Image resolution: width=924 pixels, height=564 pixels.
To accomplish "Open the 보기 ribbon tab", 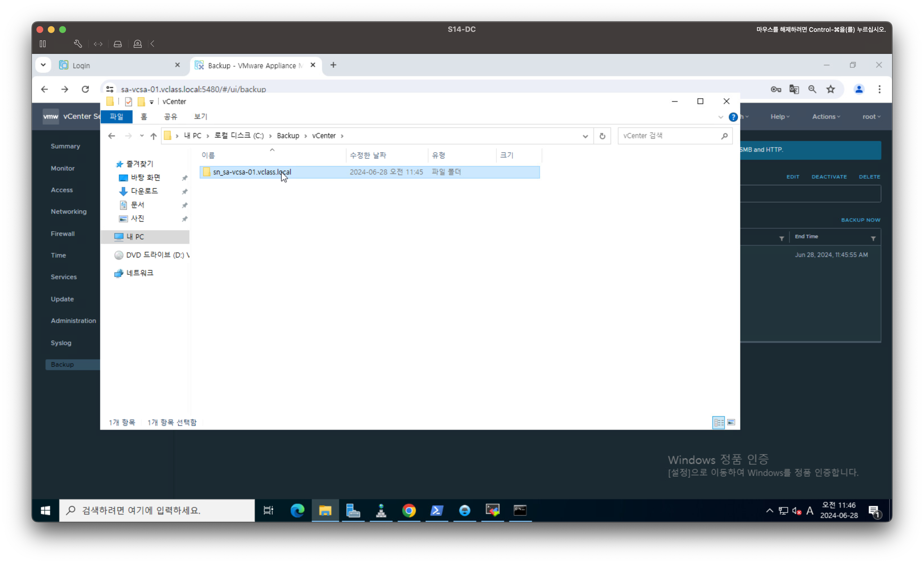I will pyautogui.click(x=201, y=117).
